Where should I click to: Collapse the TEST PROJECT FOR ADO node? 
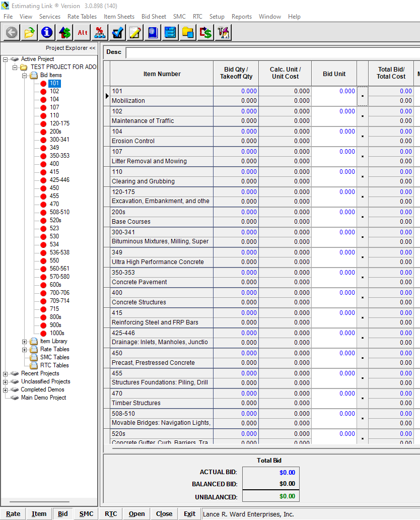[x=15, y=68]
